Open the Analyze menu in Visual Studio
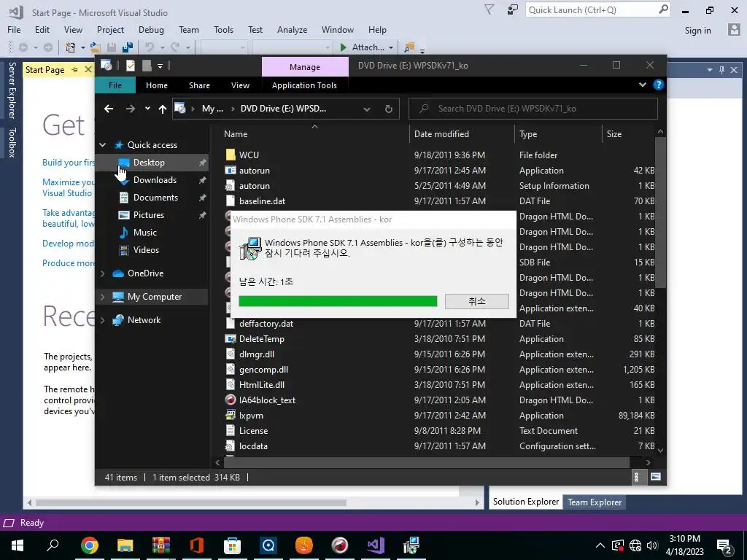This screenshot has width=747, height=560. [x=292, y=29]
